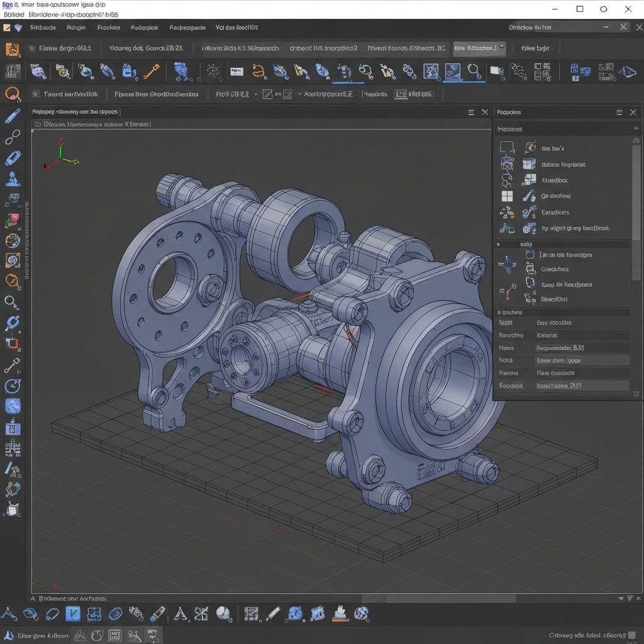The image size is (644, 644).
Task: Open the clock-shaped history icon in the bottom toolbar
Action: coord(221,614)
